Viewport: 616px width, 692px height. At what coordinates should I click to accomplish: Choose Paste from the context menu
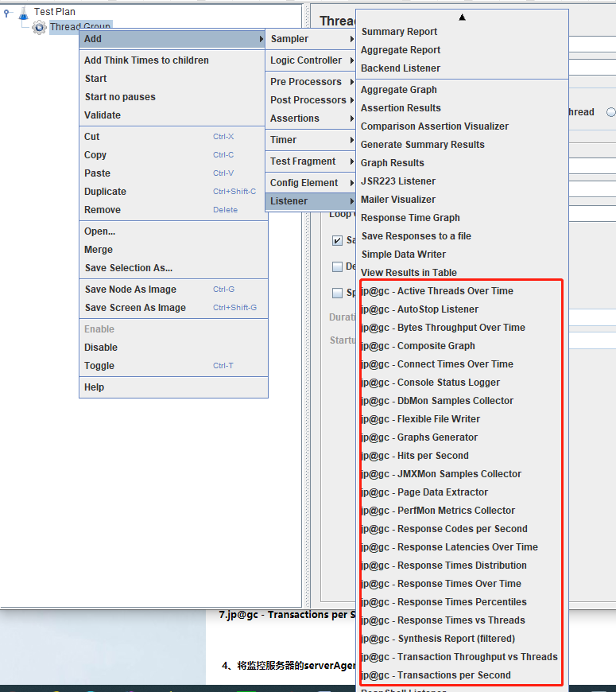coord(173,173)
